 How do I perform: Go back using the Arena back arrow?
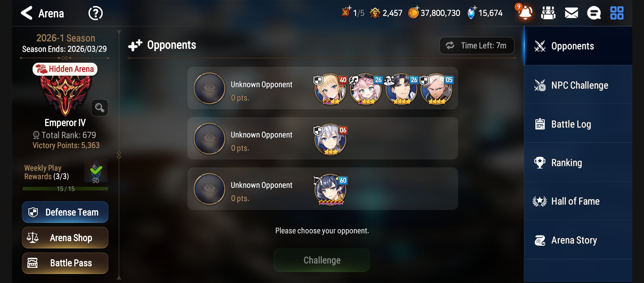coord(27,13)
